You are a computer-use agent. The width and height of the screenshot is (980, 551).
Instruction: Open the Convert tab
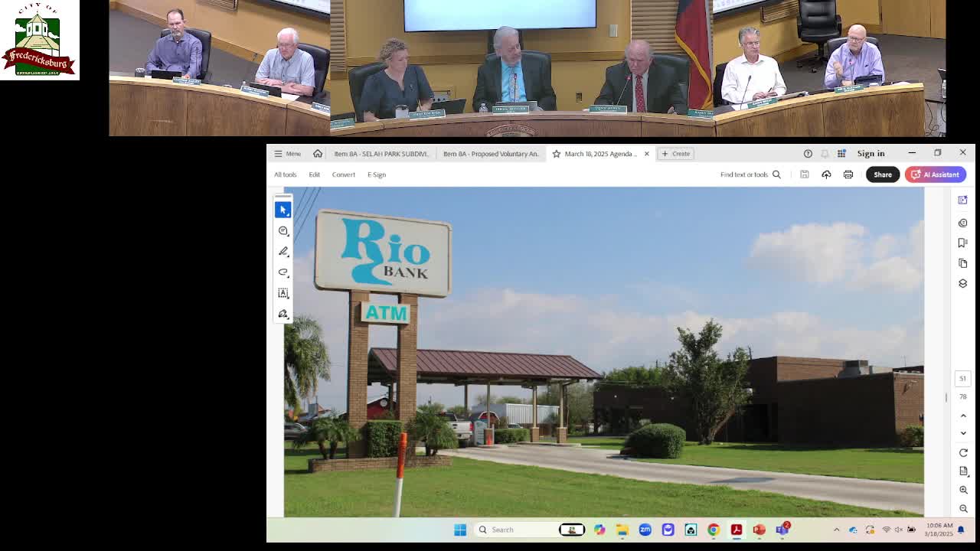coord(344,174)
